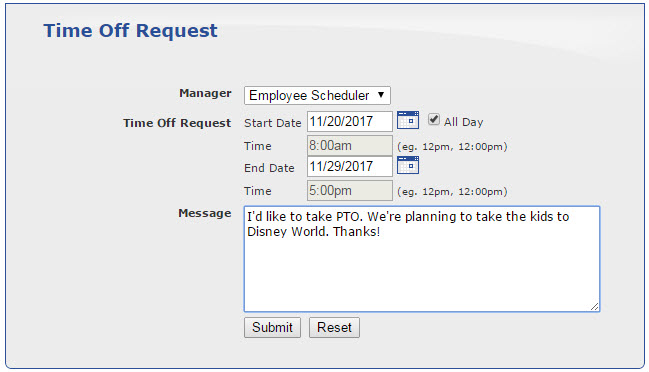Viewport: 649px width, 372px height.
Task: Click the bold Time Off Request field label
Action: (x=177, y=123)
